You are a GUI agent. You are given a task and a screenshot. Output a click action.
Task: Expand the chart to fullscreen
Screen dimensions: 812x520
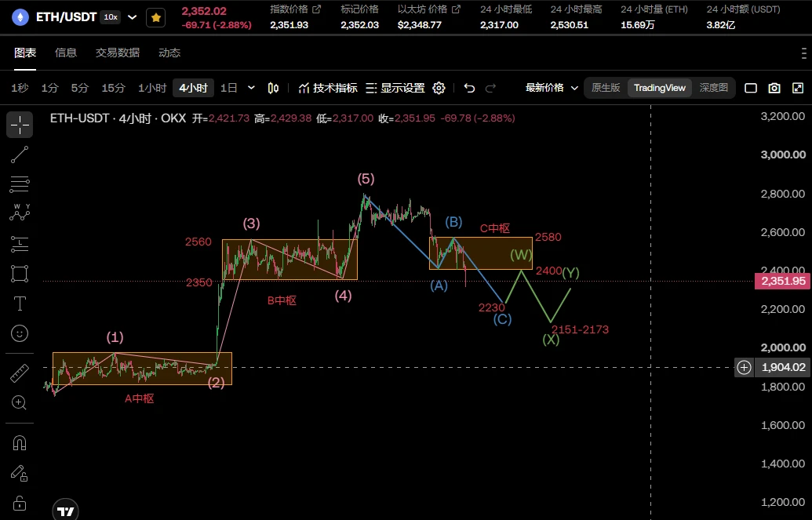click(x=798, y=88)
